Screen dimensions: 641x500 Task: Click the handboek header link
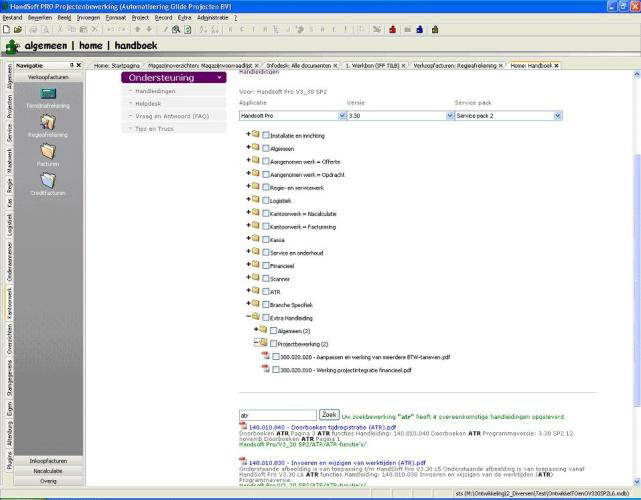tap(136, 45)
